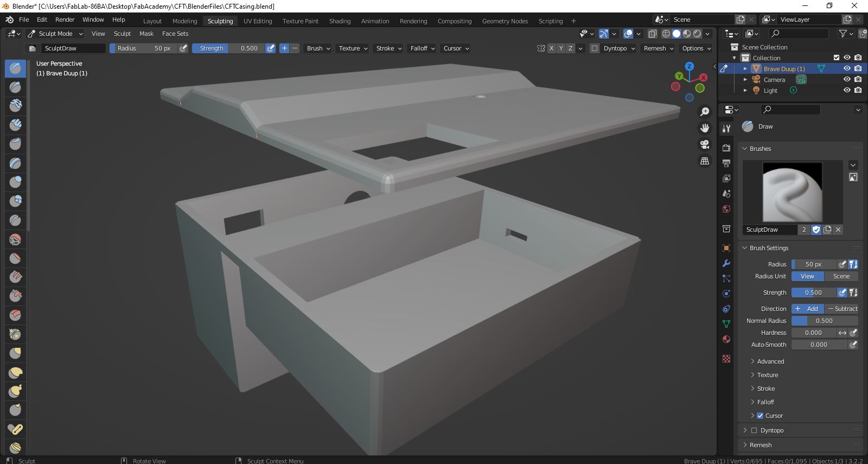
Task: Disable Collection render camera icon
Action: click(858, 58)
